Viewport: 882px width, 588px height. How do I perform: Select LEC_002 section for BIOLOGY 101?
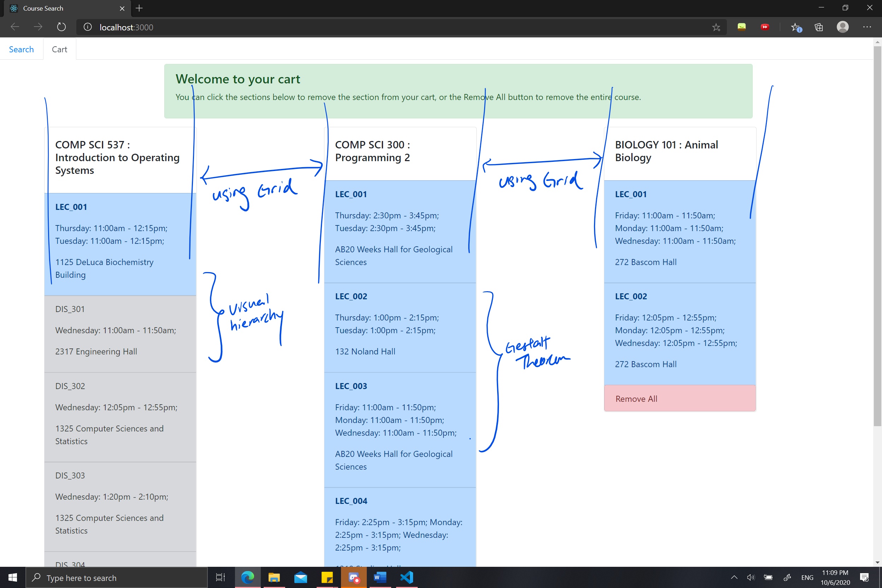tap(680, 331)
